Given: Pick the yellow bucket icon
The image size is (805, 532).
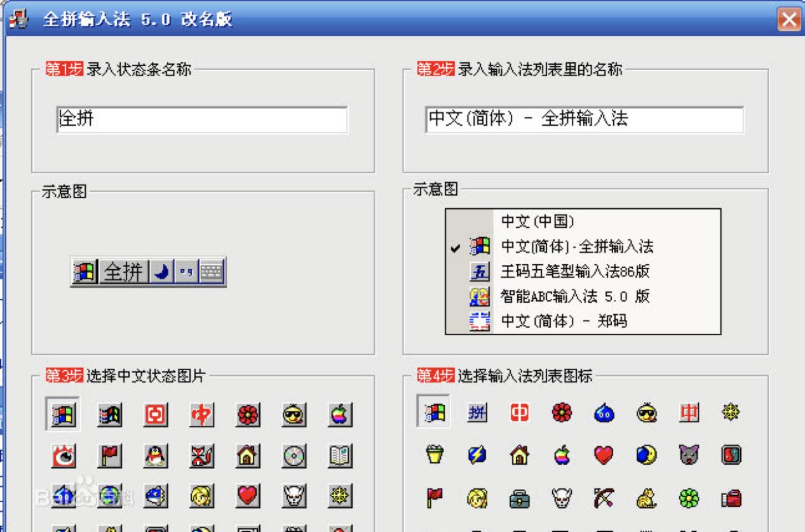Looking at the screenshot, I should pyautogui.click(x=434, y=455).
